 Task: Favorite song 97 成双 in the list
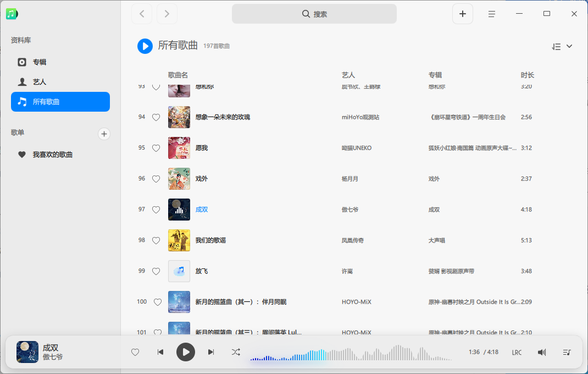click(156, 210)
